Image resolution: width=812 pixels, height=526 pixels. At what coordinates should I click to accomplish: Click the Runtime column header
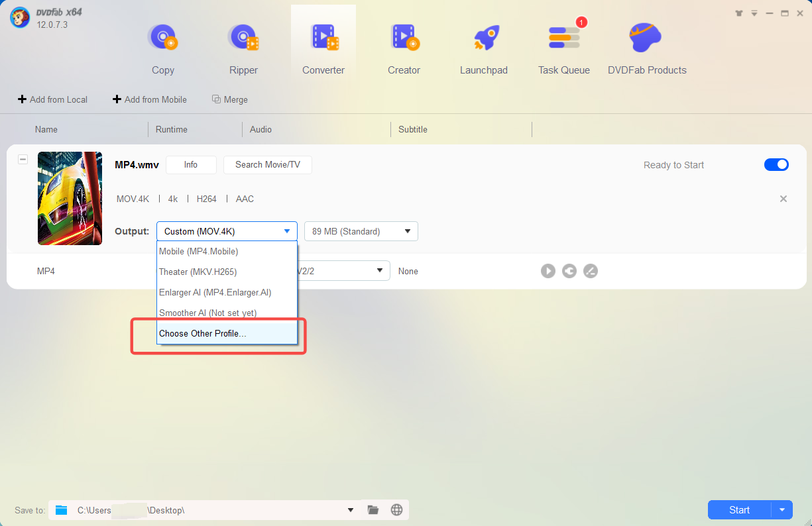[x=172, y=129]
